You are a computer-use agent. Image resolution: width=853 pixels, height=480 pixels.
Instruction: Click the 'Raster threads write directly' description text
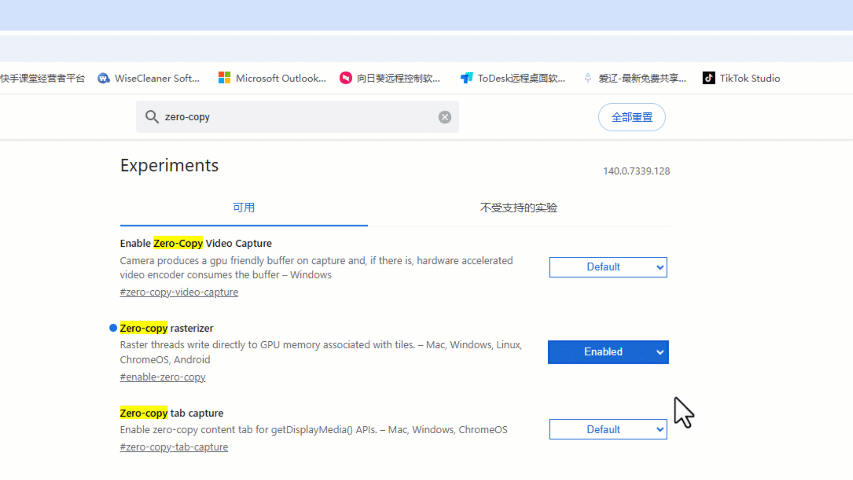point(321,352)
